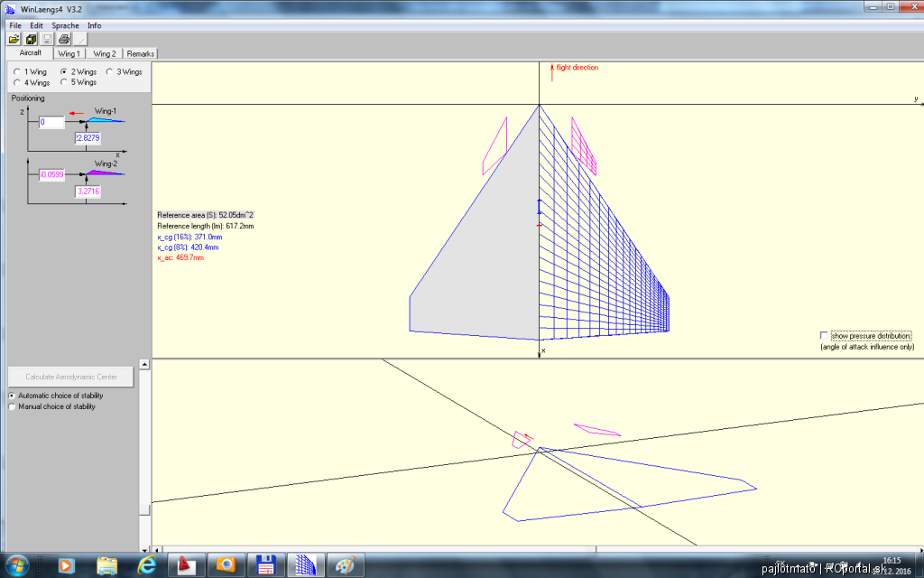The height and width of the screenshot is (578, 924).
Task: Click the WinLaengs4 taskbar button
Action: [306, 565]
